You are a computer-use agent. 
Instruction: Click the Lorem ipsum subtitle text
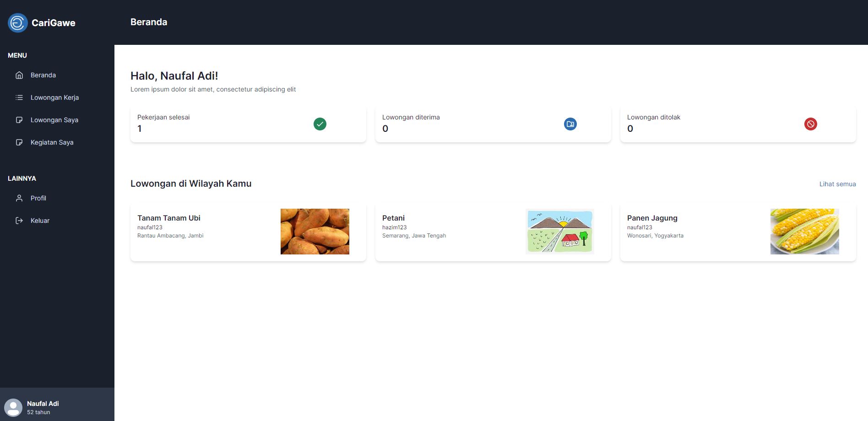click(213, 89)
